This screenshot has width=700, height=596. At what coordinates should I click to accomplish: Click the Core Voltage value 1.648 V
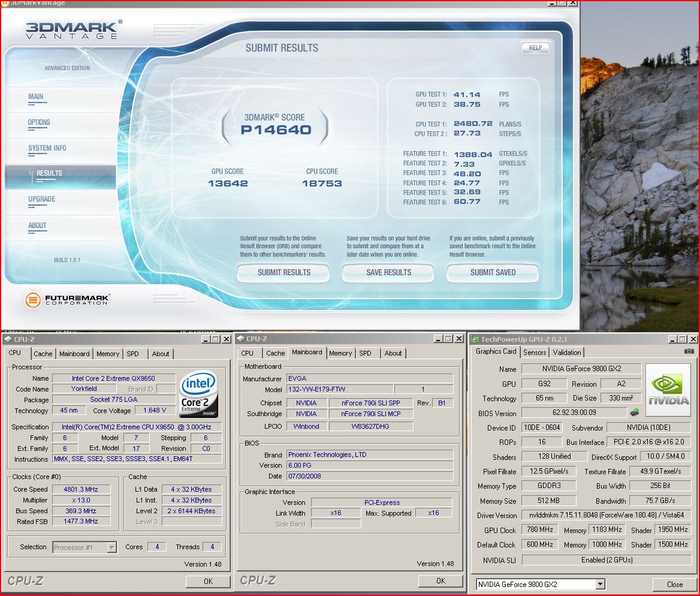click(155, 410)
